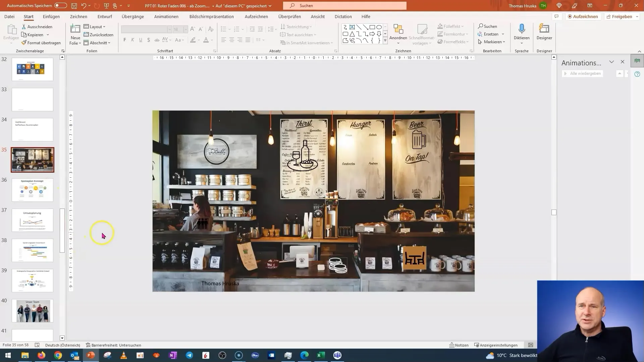Image resolution: width=644 pixels, height=362 pixels.
Task: Switch to the Ansicht tab
Action: coord(318,16)
